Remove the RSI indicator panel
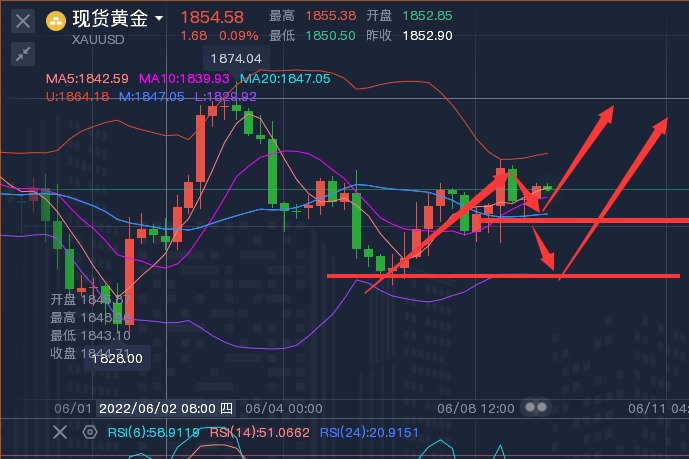 59,432
